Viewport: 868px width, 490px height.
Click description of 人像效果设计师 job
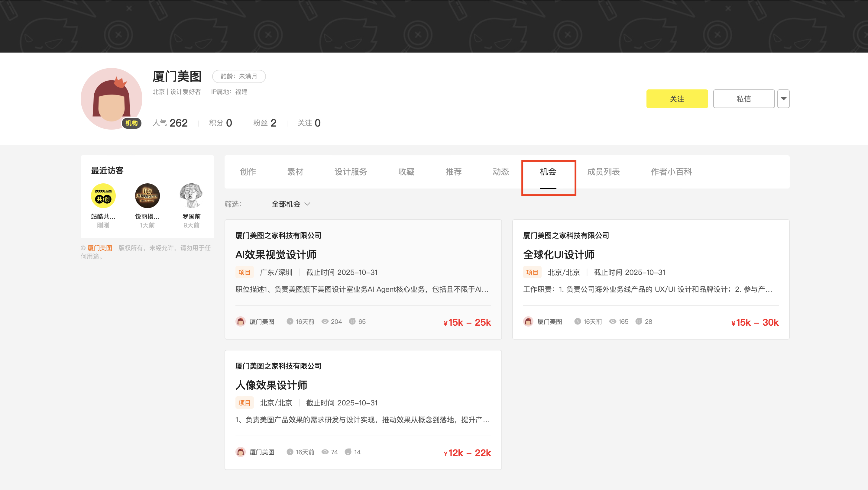point(363,420)
